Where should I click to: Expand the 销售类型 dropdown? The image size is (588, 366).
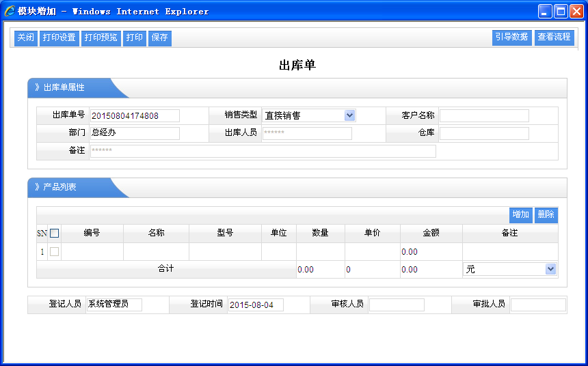(349, 115)
